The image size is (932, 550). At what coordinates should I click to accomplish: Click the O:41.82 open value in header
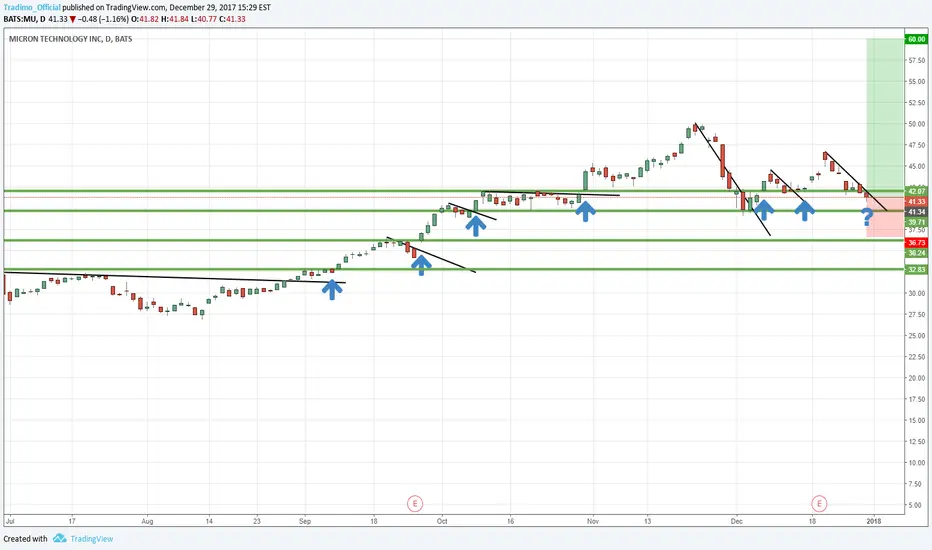pyautogui.click(x=145, y=19)
